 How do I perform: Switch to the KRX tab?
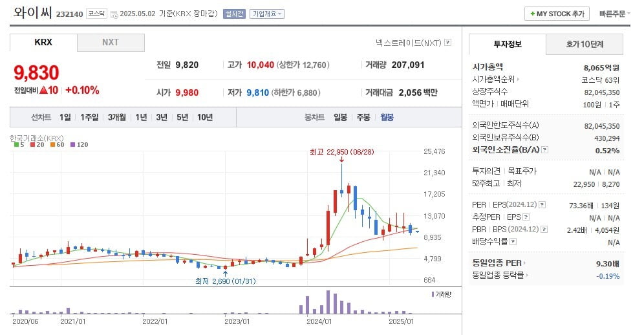coord(43,42)
